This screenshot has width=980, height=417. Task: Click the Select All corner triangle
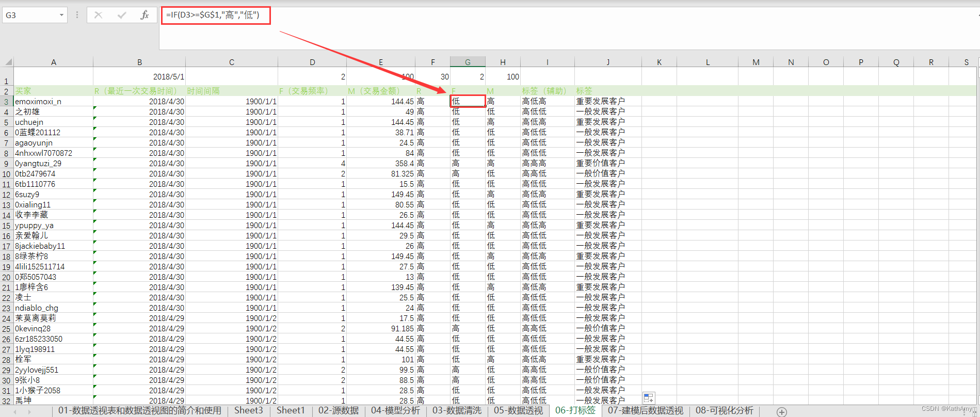click(8, 62)
